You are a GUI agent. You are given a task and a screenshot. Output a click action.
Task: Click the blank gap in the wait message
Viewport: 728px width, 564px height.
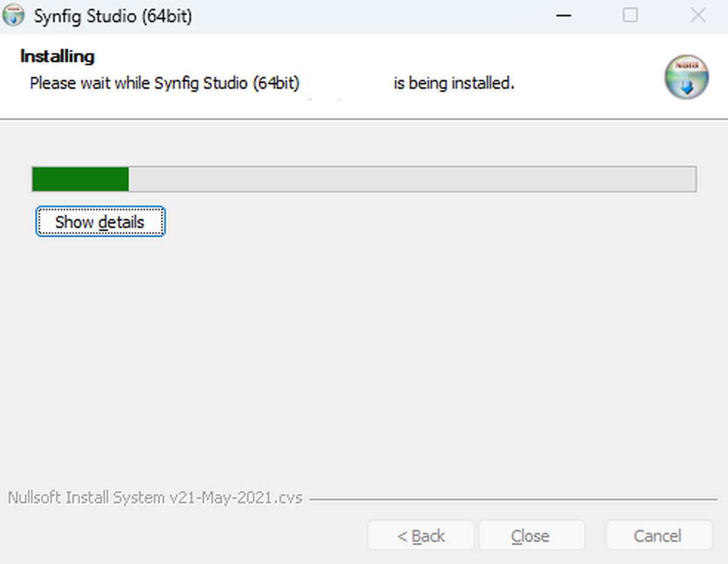click(346, 83)
